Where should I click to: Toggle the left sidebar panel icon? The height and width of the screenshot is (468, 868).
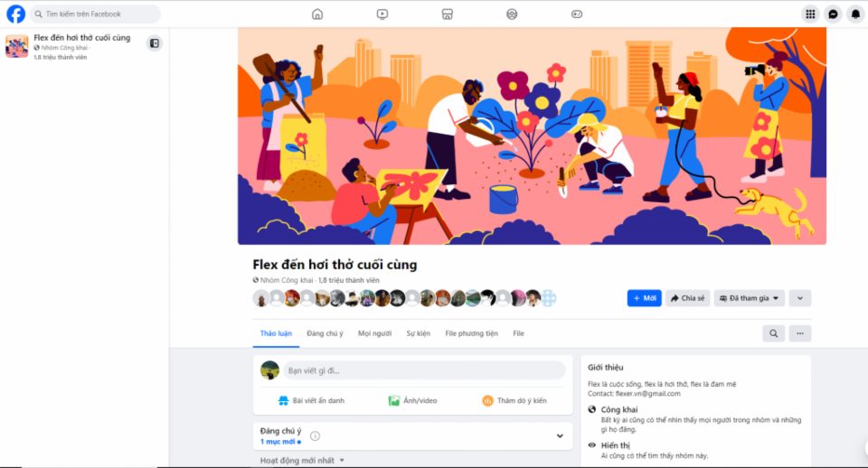(155, 43)
